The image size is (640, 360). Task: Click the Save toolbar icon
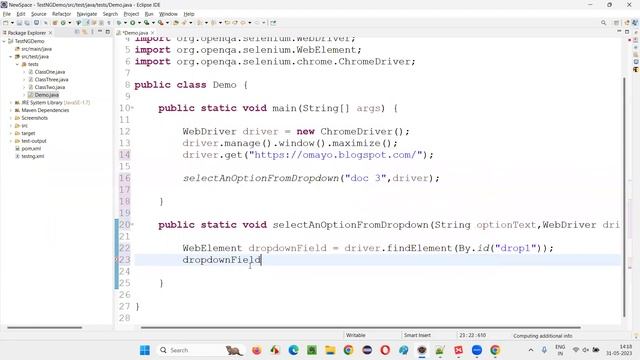tap(19, 23)
